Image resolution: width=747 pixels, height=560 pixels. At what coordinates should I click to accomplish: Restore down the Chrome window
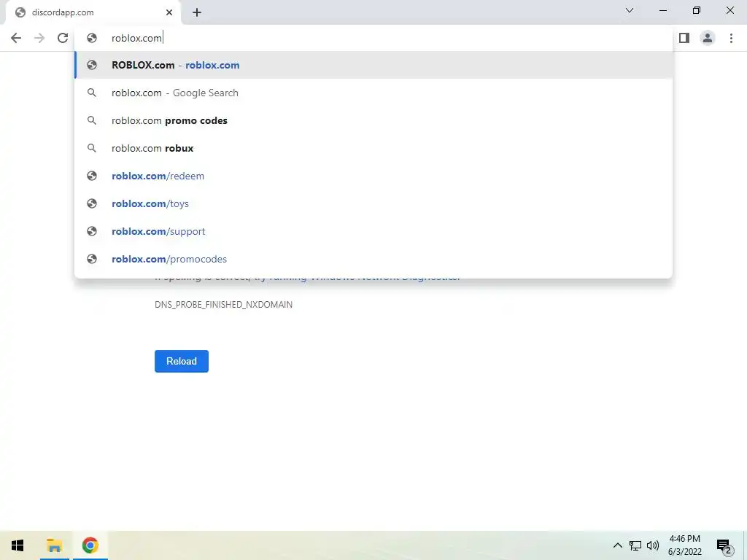(697, 10)
